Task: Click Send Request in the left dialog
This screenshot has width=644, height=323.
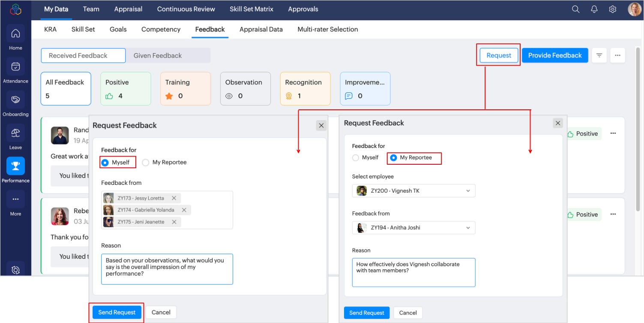Action: pyautogui.click(x=117, y=312)
